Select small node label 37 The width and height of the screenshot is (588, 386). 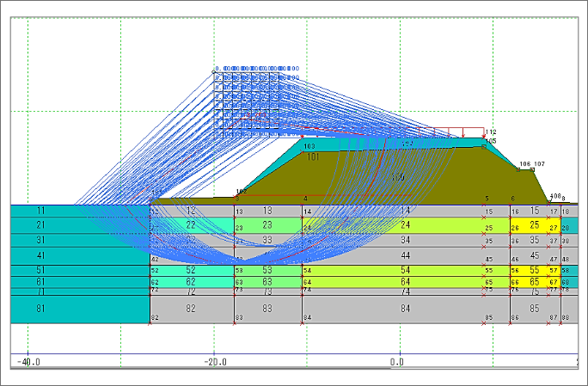point(554,242)
